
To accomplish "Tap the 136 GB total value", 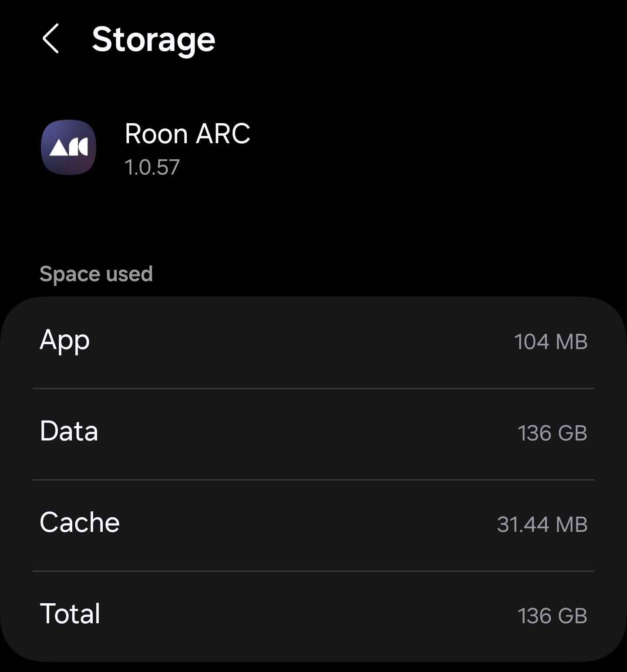I will coord(553,616).
